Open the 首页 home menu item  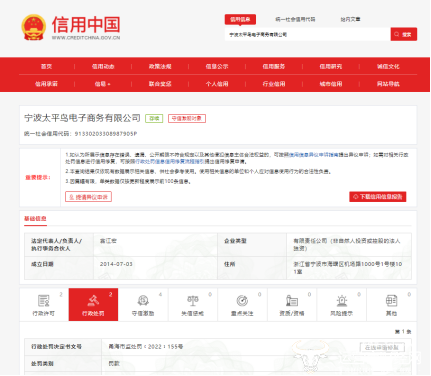tap(46, 66)
